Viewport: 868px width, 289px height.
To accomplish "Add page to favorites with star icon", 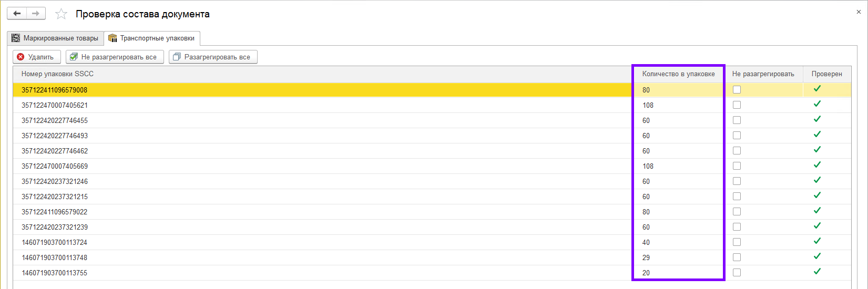I will (x=62, y=14).
